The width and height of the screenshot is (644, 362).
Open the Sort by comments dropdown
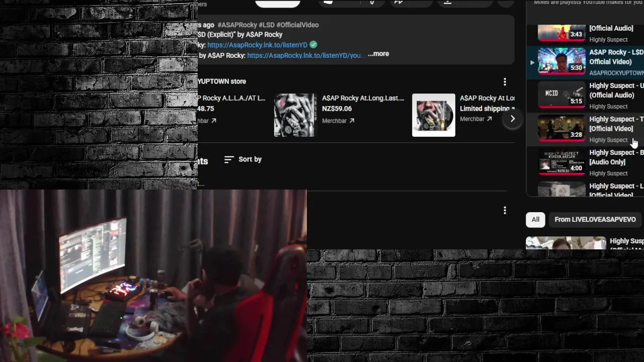tap(243, 159)
